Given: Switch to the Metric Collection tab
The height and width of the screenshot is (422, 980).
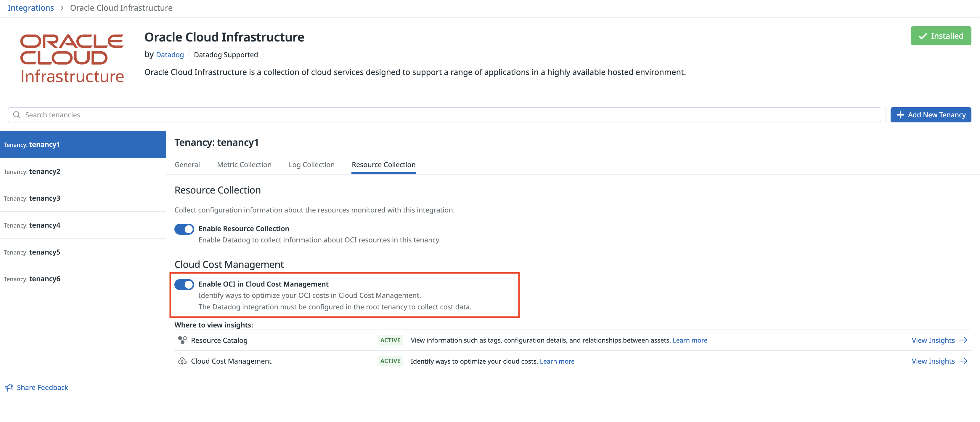Looking at the screenshot, I should tap(244, 164).
